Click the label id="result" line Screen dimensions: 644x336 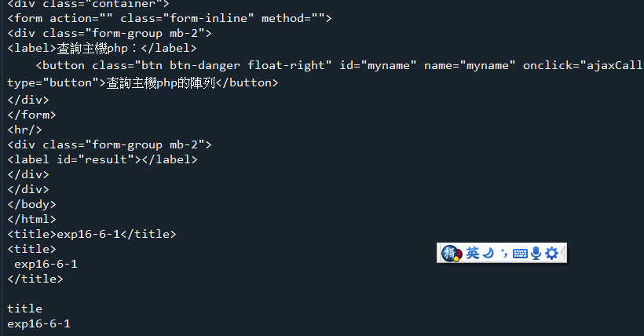(102, 159)
